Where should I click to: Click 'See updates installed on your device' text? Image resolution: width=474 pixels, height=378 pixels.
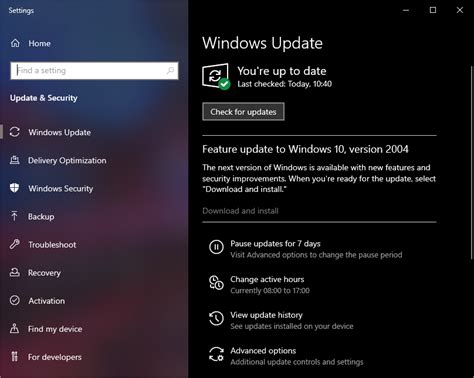(292, 326)
